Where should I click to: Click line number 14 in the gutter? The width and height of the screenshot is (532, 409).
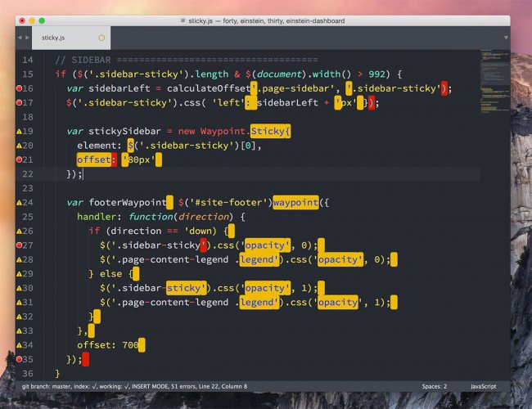tap(28, 60)
